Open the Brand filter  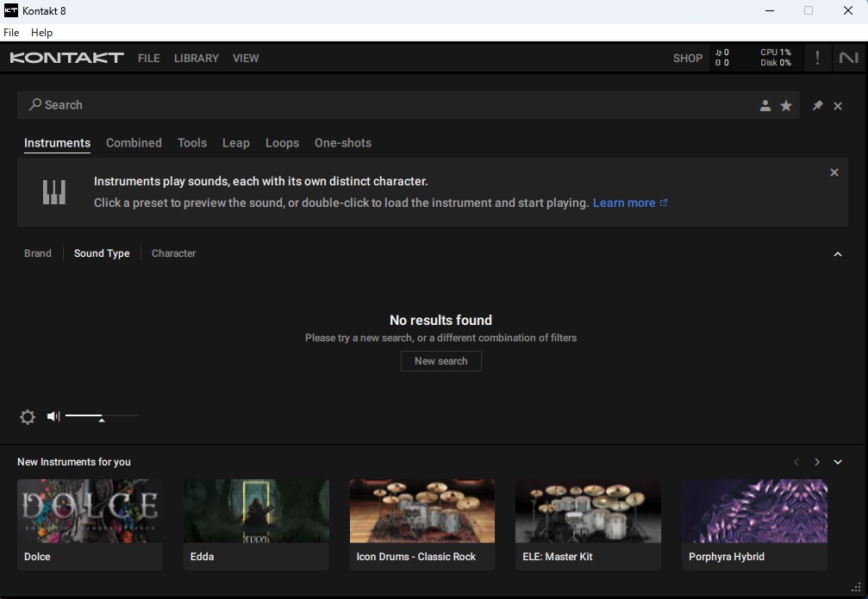tap(38, 253)
